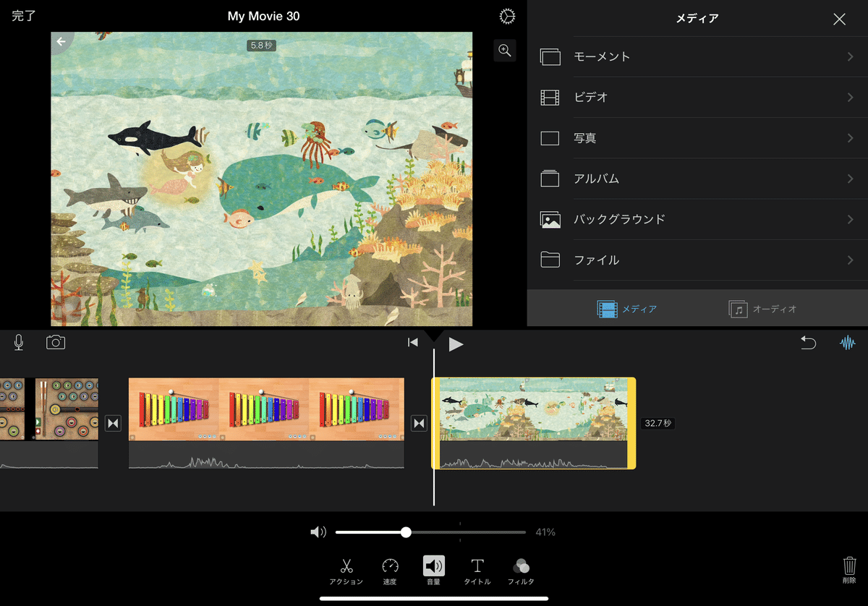Expand the ファイル row chevron
868x606 pixels.
click(x=851, y=260)
